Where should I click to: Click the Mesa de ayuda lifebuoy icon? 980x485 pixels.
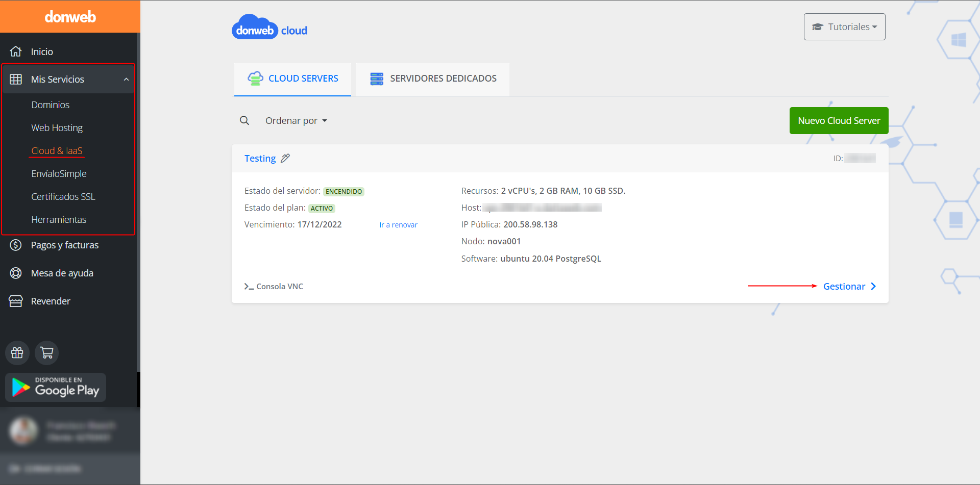[16, 273]
